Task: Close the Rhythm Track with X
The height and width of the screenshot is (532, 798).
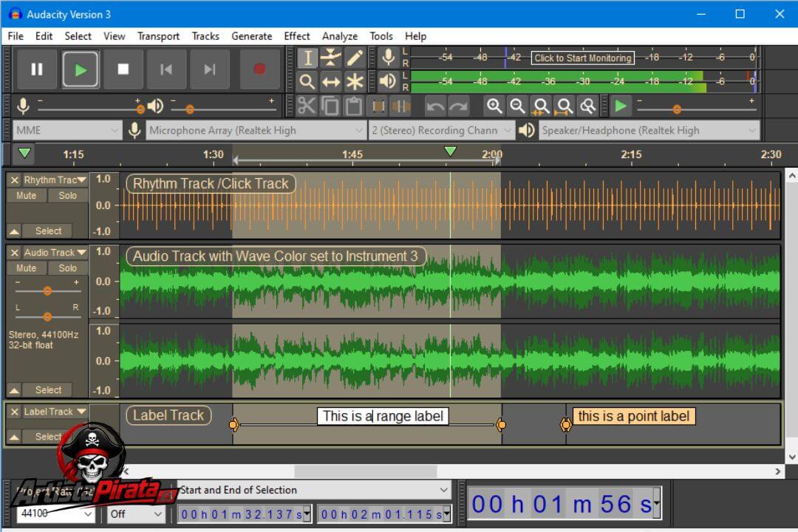Action: (x=14, y=180)
